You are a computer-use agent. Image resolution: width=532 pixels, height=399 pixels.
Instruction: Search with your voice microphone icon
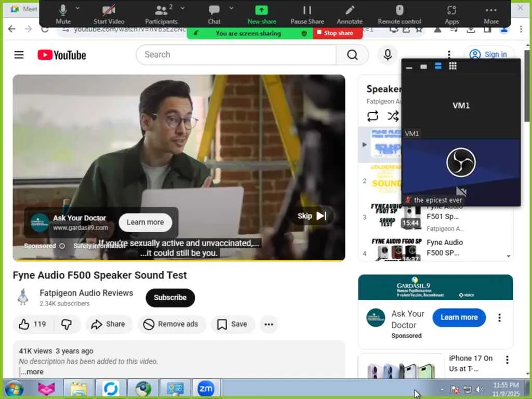coord(388,55)
